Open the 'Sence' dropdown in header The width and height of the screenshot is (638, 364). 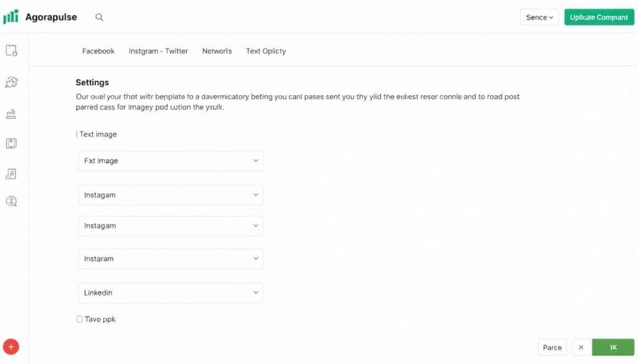539,17
